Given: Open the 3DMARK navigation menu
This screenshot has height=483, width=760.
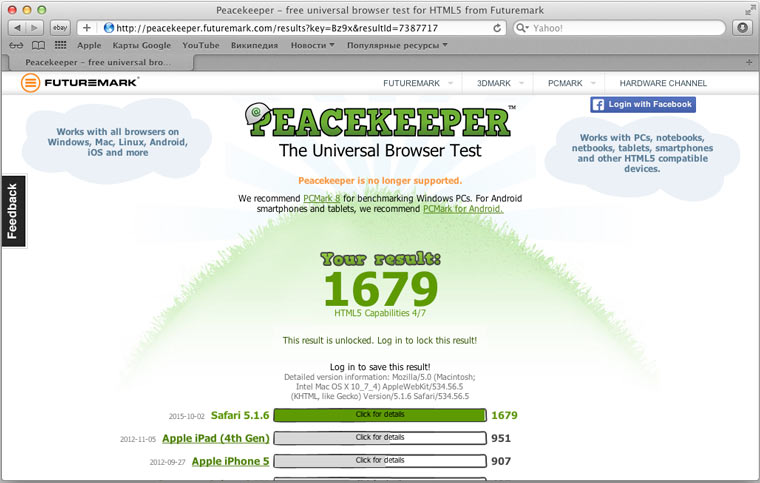Looking at the screenshot, I should tap(493, 83).
